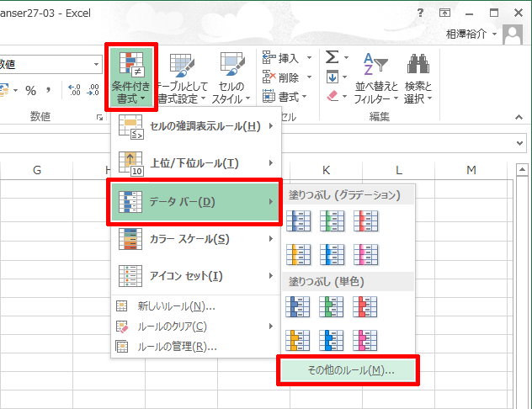Expand the Clear dropdown arrow
532x409 pixels.
[x=344, y=96]
